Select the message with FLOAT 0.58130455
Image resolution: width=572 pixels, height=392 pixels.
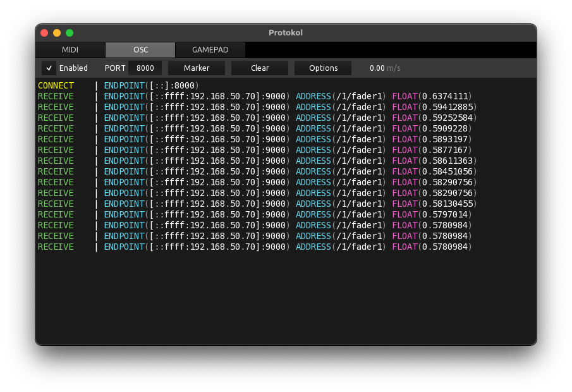(x=257, y=204)
